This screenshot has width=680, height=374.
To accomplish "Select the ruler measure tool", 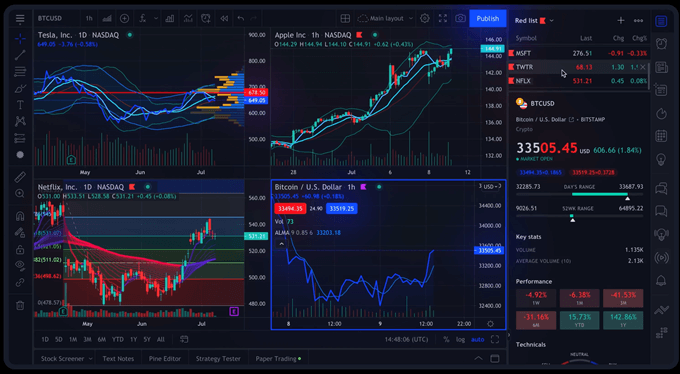I will [20, 177].
